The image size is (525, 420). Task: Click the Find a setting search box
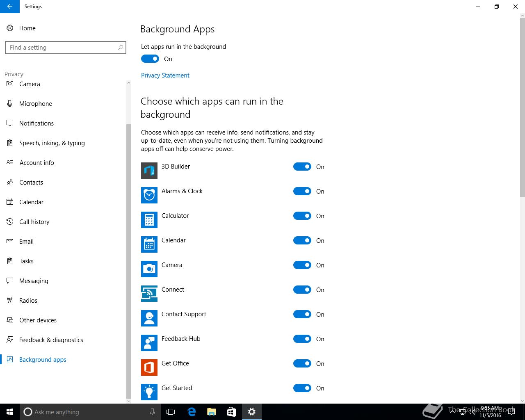tap(66, 48)
